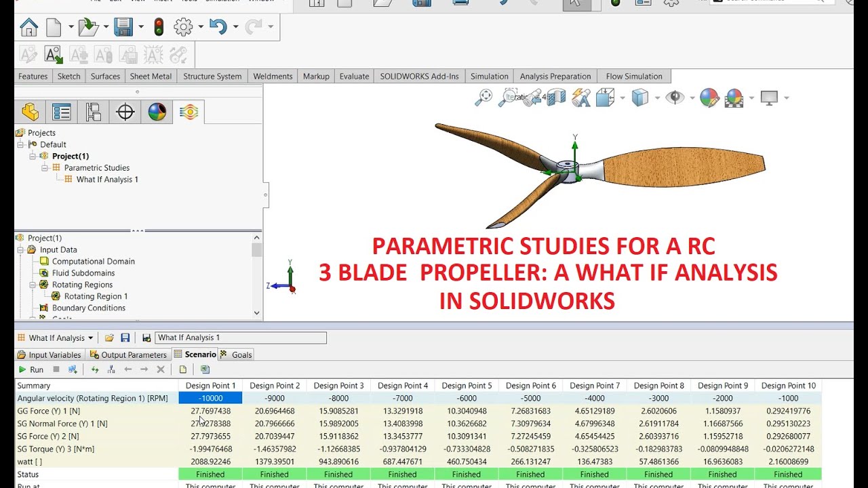Open the DimXpertManager crosshair tab

point(125,112)
